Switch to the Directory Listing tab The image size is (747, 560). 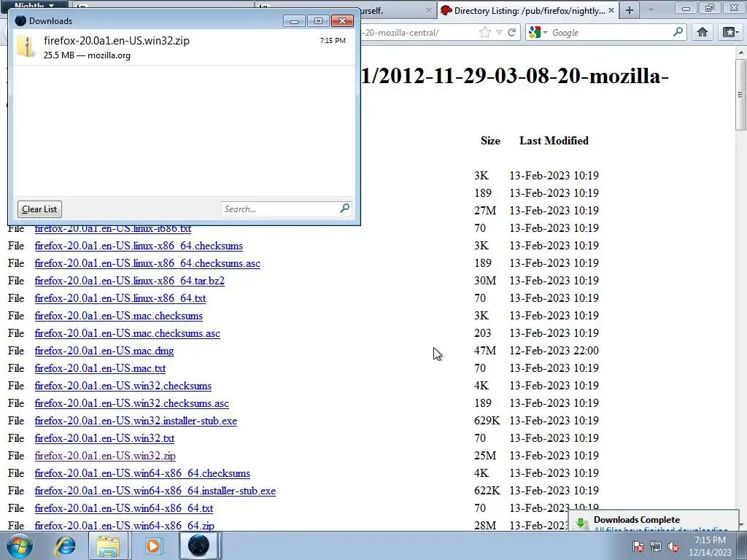pos(528,10)
